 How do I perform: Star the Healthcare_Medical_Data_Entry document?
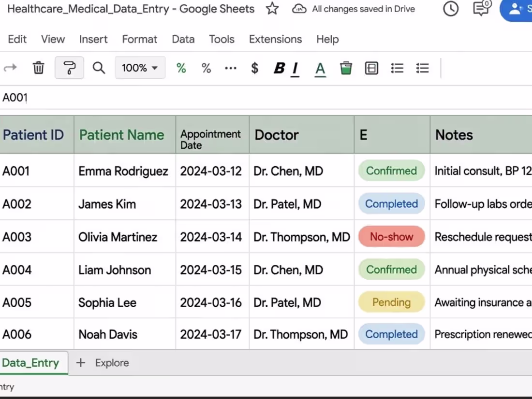pyautogui.click(x=272, y=9)
